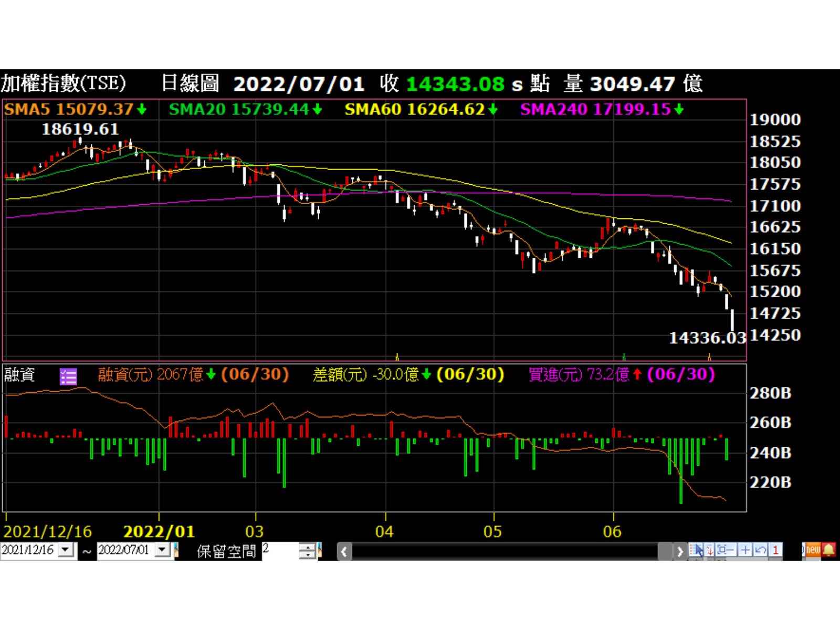This screenshot has height=630, width=840.
Task: Select the 融資 indicator panel label
Action: point(19,375)
